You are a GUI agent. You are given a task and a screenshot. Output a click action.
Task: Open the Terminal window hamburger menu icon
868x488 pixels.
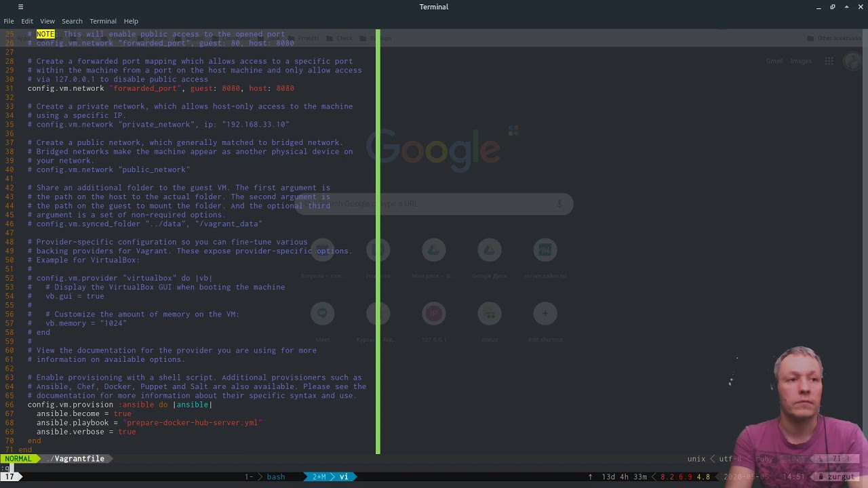20,7
